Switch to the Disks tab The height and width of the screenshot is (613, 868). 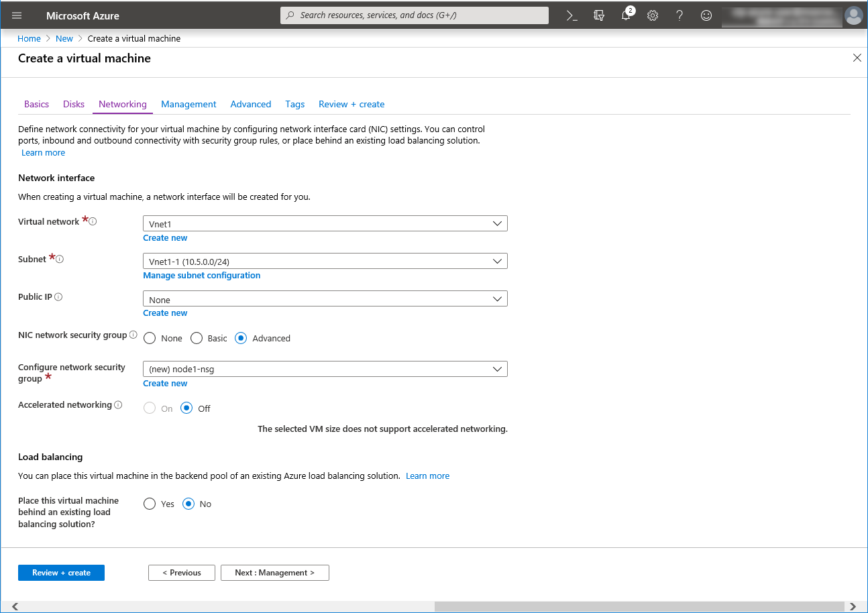click(x=74, y=104)
